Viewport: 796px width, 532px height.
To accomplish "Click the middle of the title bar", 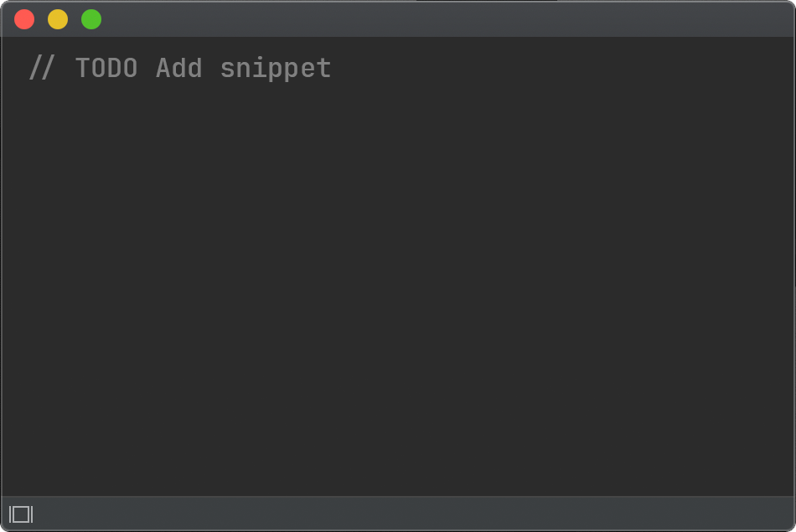I will click(x=398, y=19).
